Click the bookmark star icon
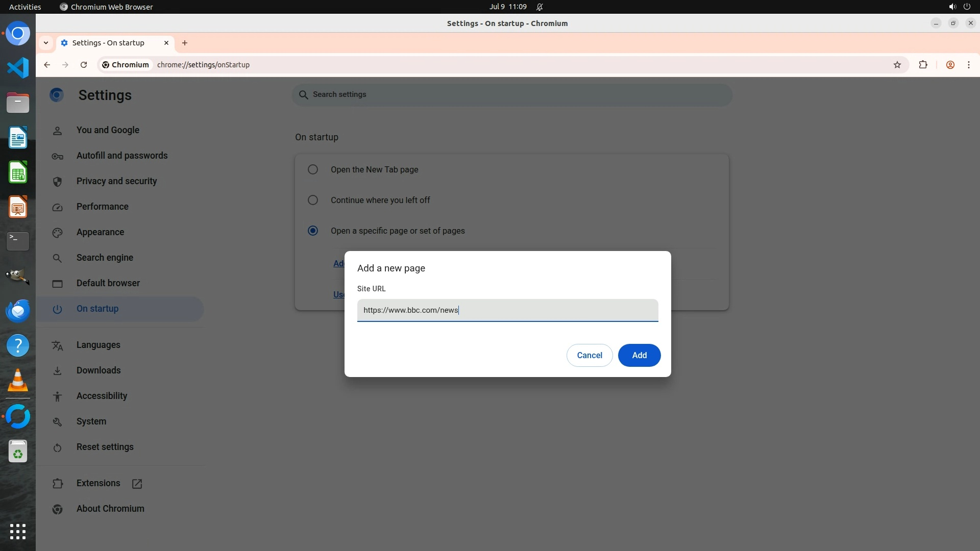The width and height of the screenshot is (980, 551). coord(897,65)
